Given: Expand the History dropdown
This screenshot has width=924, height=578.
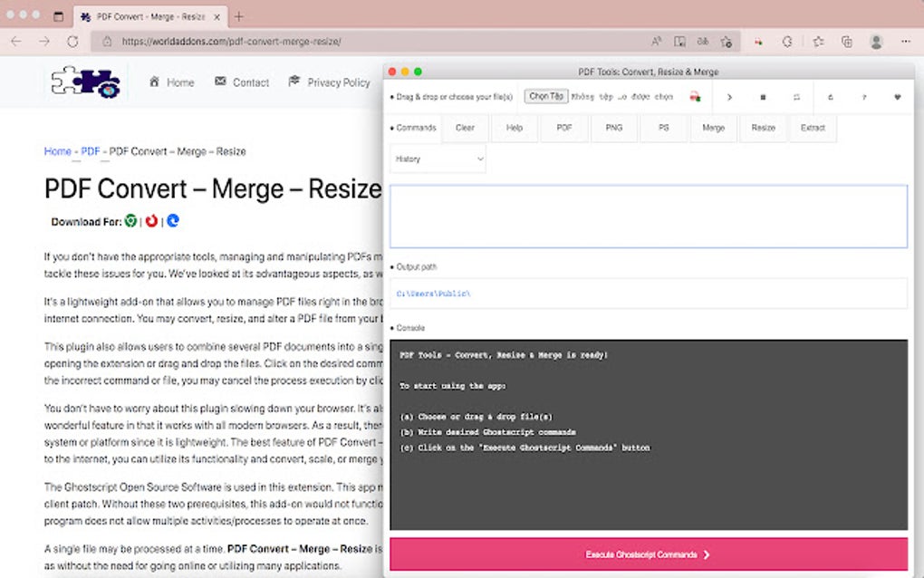Looking at the screenshot, I should (438, 159).
